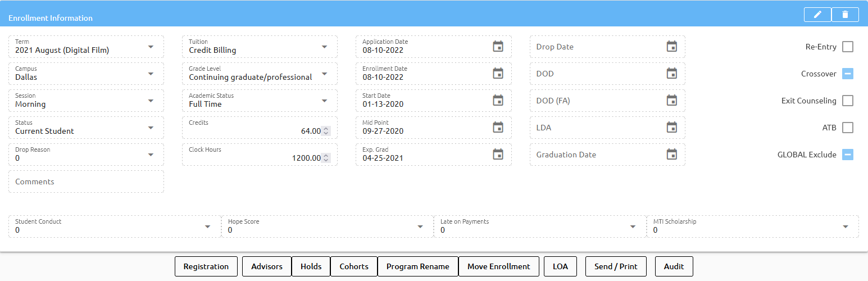Open calendar picker for Start Date
Image resolution: width=868 pixels, height=281 pixels.
498,100
